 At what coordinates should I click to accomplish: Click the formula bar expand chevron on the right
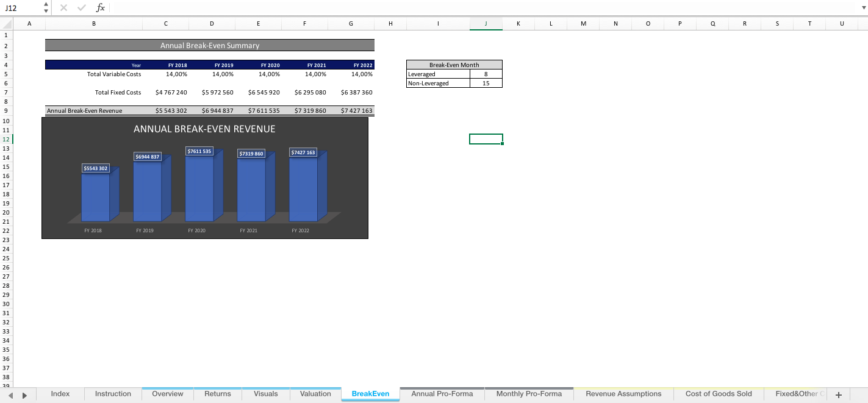[x=863, y=7]
